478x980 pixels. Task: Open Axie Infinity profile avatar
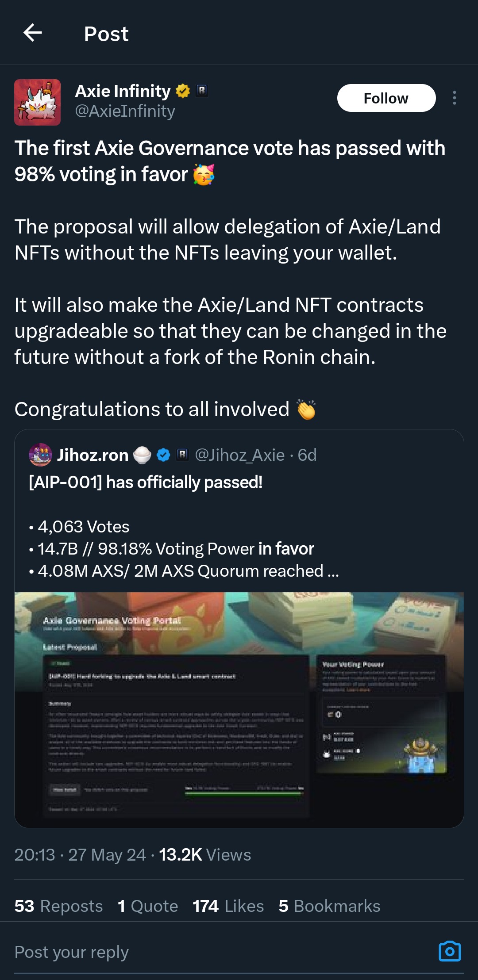(37, 102)
